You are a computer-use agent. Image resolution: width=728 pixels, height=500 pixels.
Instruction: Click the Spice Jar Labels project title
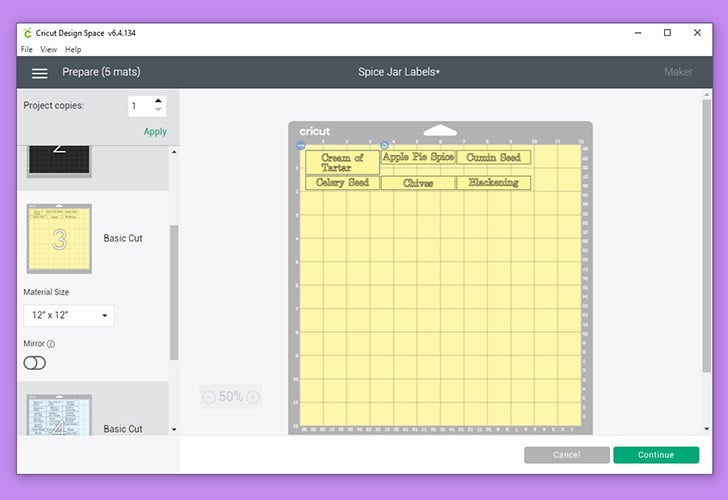398,72
